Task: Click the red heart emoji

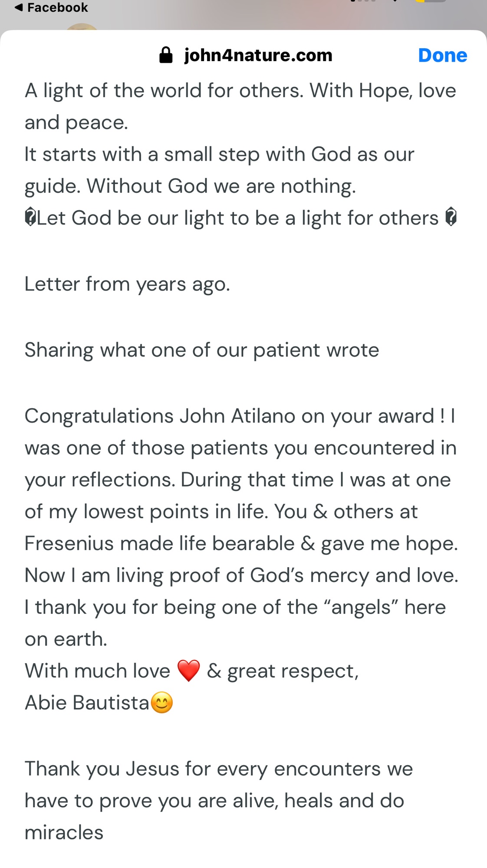Action: click(x=189, y=671)
